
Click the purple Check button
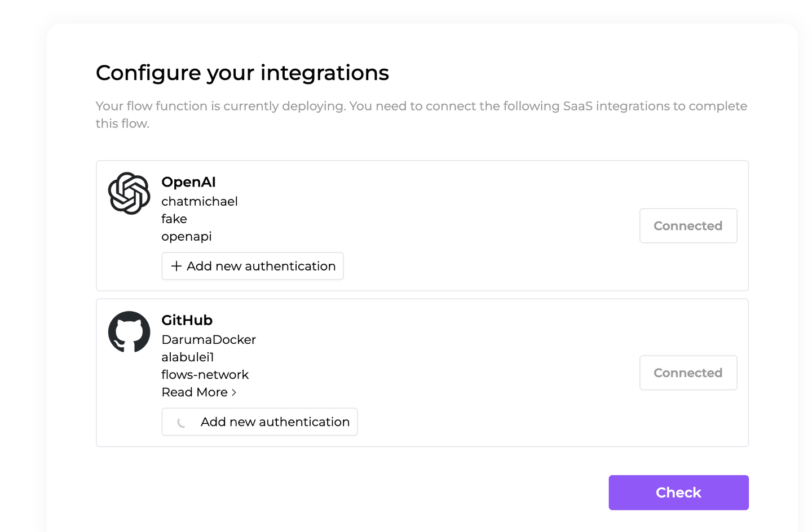pyautogui.click(x=678, y=493)
